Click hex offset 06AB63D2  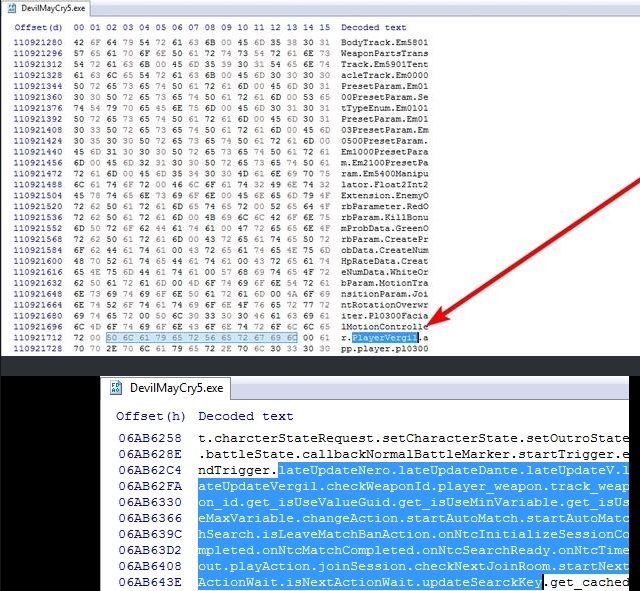tap(150, 550)
